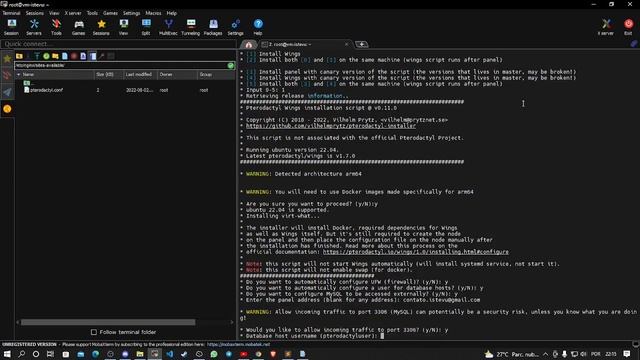This screenshot has width=640, height=360.
Task: Select the parent directory '..' entry
Action: [x=29, y=83]
